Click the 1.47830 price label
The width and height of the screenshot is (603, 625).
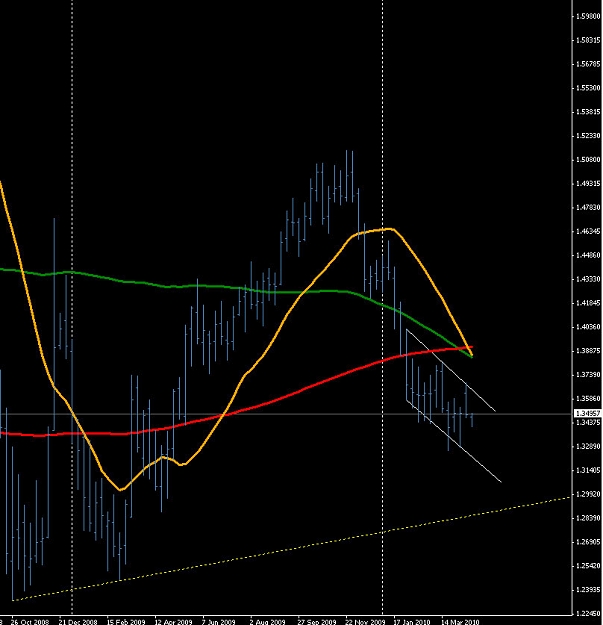pyautogui.click(x=588, y=208)
